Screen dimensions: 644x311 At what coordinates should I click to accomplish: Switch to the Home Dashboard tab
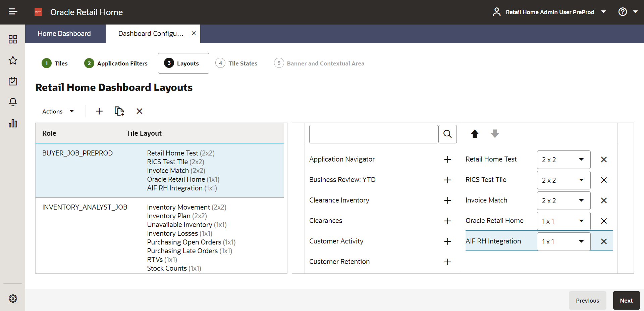click(64, 34)
